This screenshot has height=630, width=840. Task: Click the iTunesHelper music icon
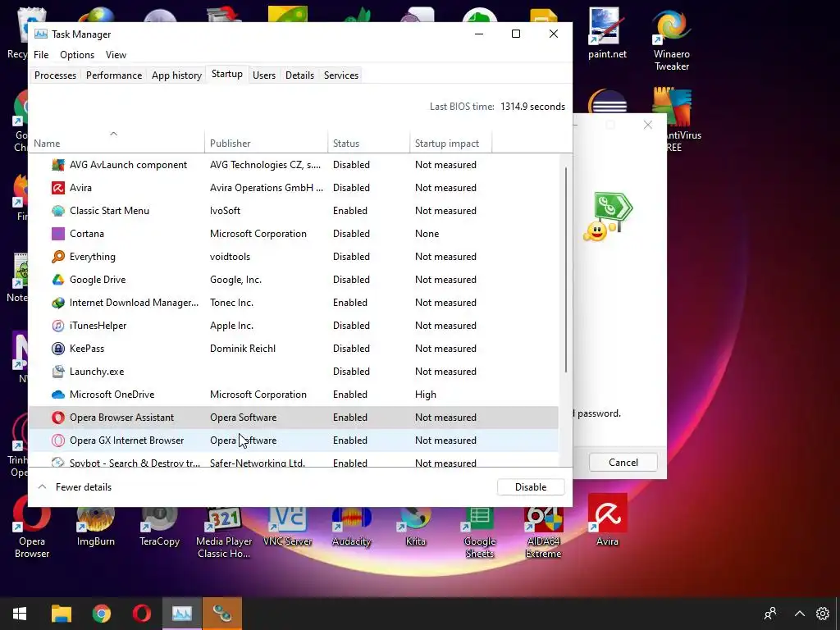coord(58,326)
